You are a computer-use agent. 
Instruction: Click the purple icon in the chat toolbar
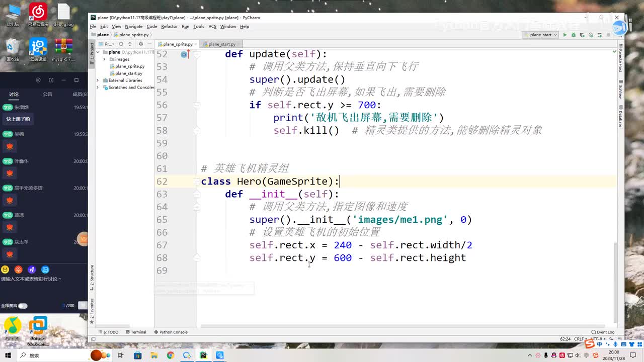pyautogui.click(x=32, y=270)
